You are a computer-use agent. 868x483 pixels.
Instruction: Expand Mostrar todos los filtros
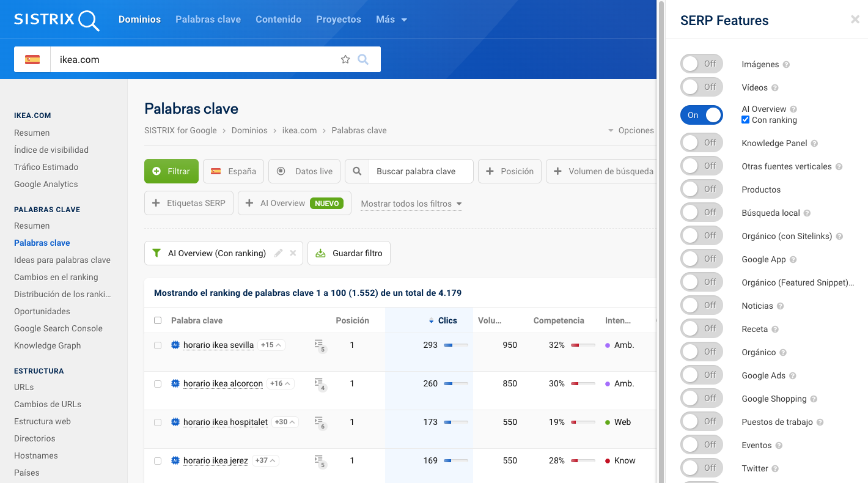click(411, 204)
